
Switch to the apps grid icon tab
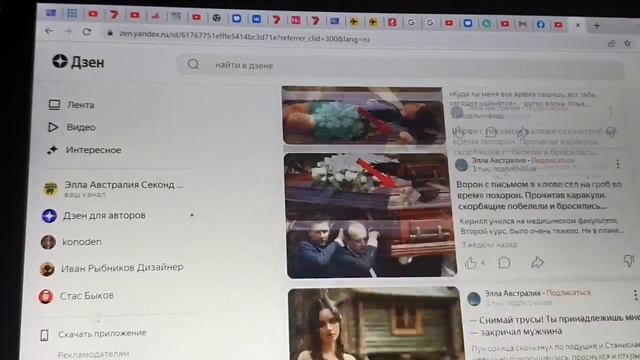[x=72, y=13]
